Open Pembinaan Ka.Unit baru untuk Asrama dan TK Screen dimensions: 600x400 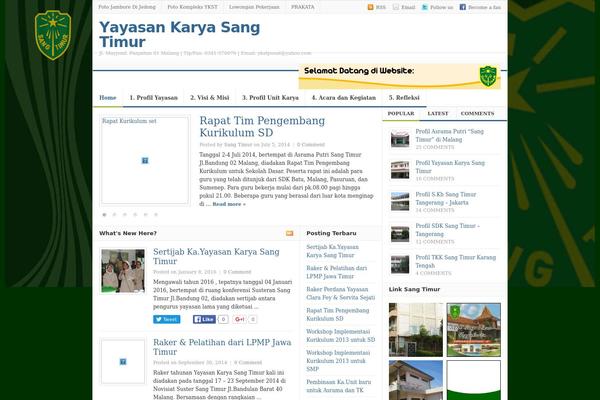[x=339, y=386]
